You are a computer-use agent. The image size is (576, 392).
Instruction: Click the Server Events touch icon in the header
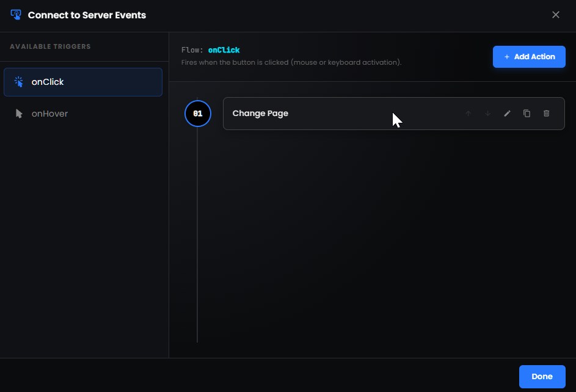tap(15, 14)
